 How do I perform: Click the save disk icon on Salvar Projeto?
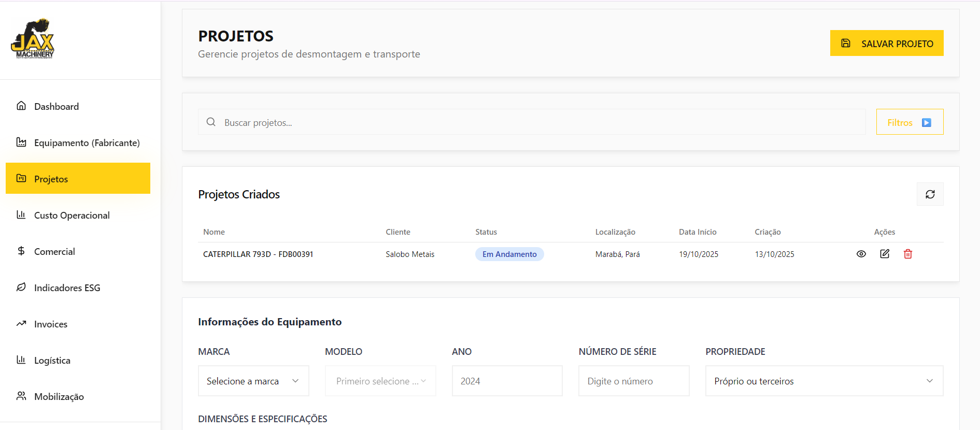click(x=846, y=43)
